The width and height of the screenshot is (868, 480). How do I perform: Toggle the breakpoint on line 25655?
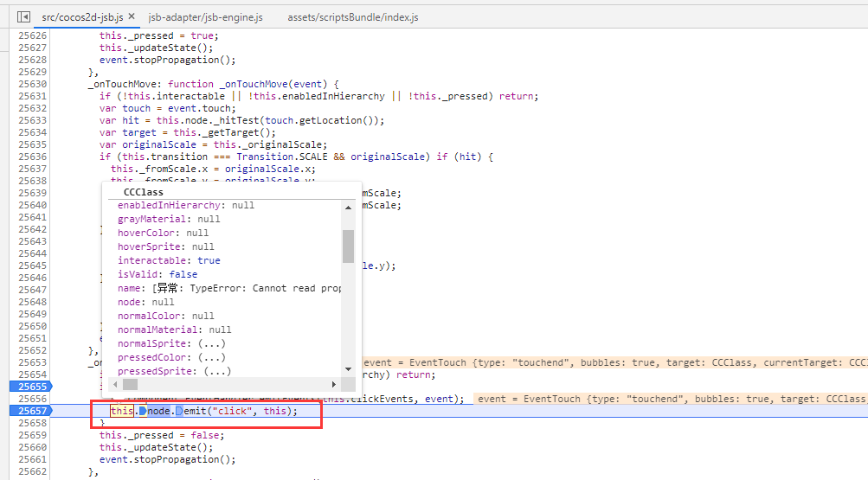point(31,387)
